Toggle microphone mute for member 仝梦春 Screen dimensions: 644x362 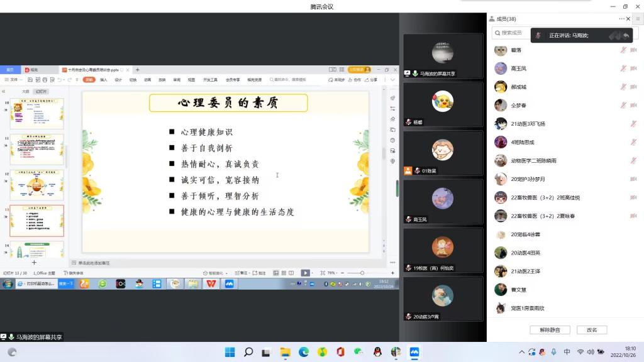(x=623, y=105)
